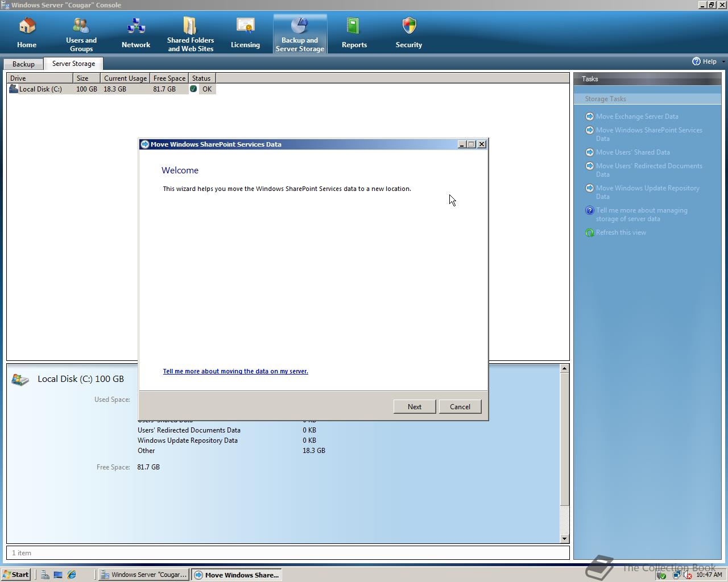Click help icon beside Tell me more task
This screenshot has height=582, width=728.
(590, 210)
